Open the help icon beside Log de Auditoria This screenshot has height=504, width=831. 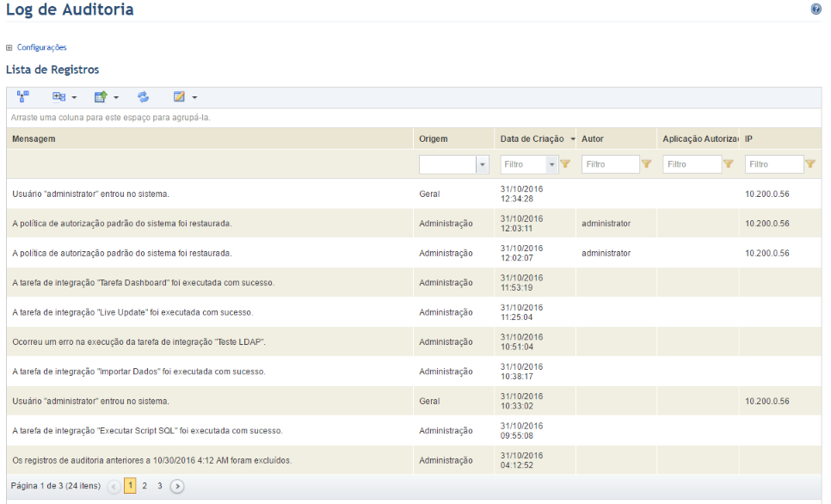tap(816, 9)
